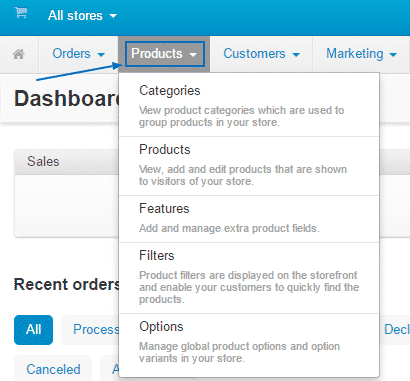Choose the Products entry in the dropdown list
The height and width of the screenshot is (381, 410).
249,166
